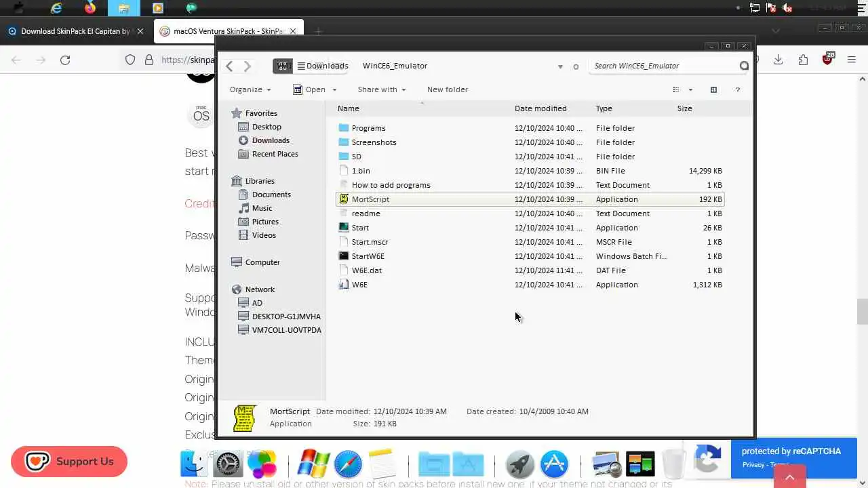Viewport: 868px width, 488px height.
Task: Select the 'How to add programs' text document
Action: 391,185
